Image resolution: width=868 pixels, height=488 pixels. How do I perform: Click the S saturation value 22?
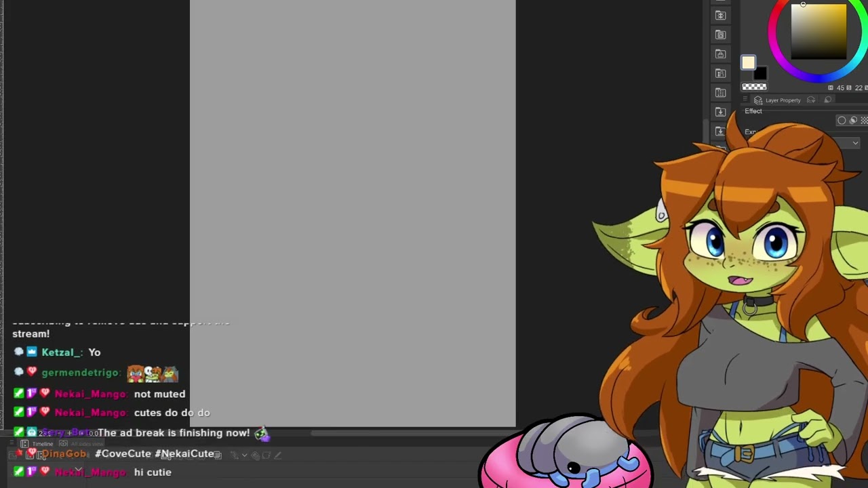[859, 87]
